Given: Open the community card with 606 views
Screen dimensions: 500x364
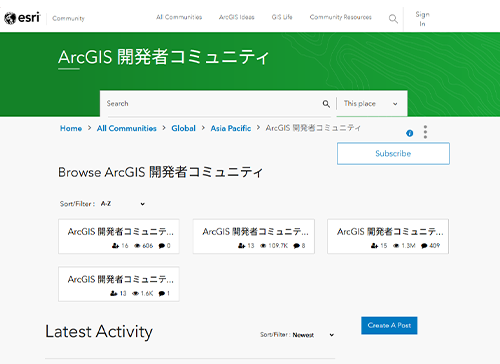Looking at the screenshot, I should click(x=119, y=236).
